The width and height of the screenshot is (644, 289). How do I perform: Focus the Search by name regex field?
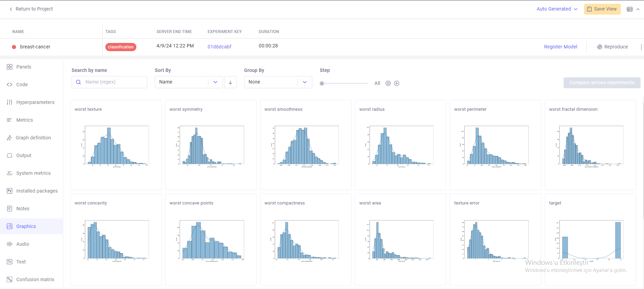coord(109,82)
